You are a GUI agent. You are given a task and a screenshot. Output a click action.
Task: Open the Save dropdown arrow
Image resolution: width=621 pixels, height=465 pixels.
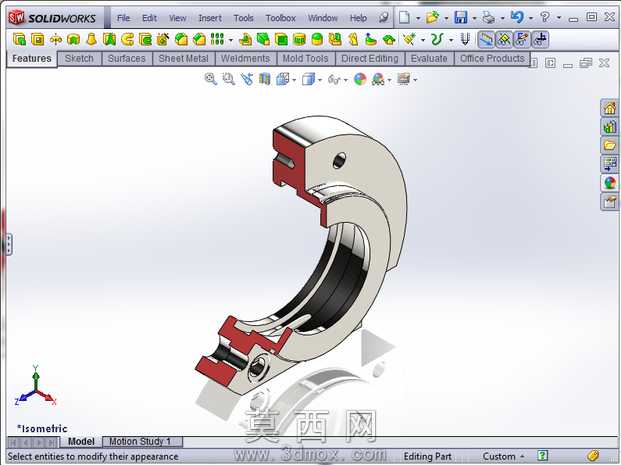[474, 18]
